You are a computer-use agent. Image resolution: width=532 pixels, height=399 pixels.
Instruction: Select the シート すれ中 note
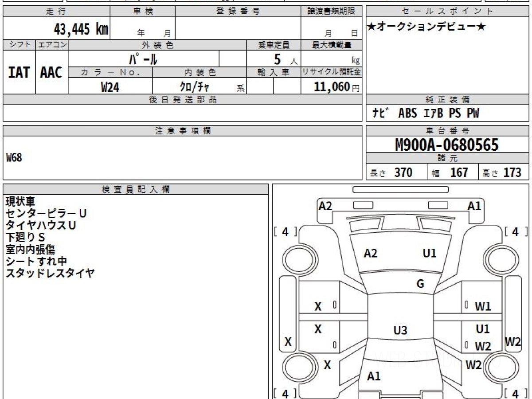point(36,261)
